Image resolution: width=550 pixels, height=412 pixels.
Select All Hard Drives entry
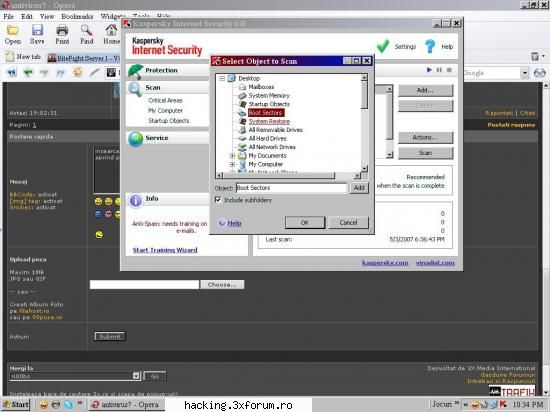(267, 139)
